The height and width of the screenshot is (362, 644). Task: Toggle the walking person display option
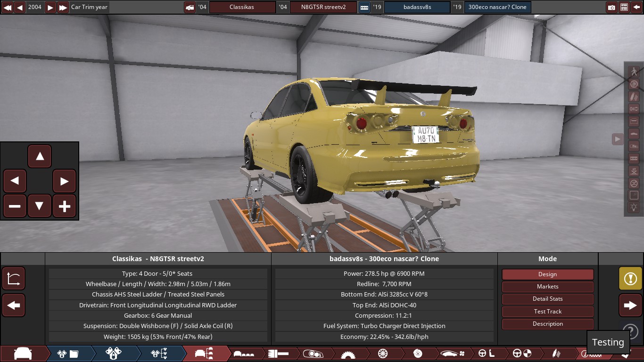pos(634,72)
